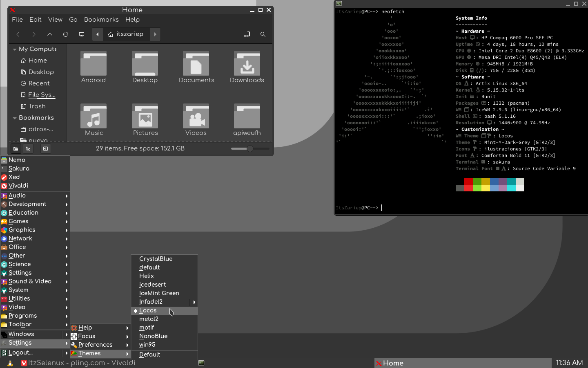The height and width of the screenshot is (368, 588).
Task: Open the Videos folder
Action: click(196, 120)
